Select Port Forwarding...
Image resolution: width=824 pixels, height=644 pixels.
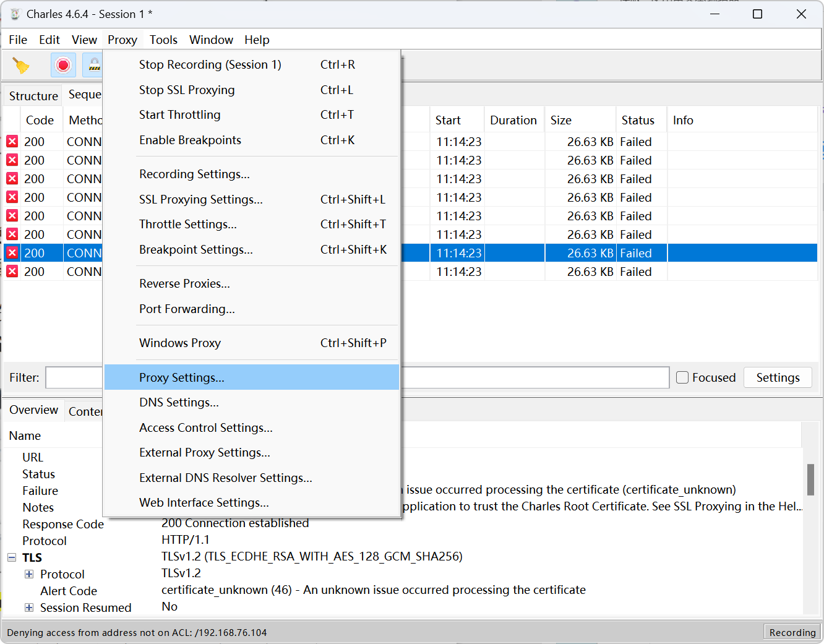pos(252,309)
